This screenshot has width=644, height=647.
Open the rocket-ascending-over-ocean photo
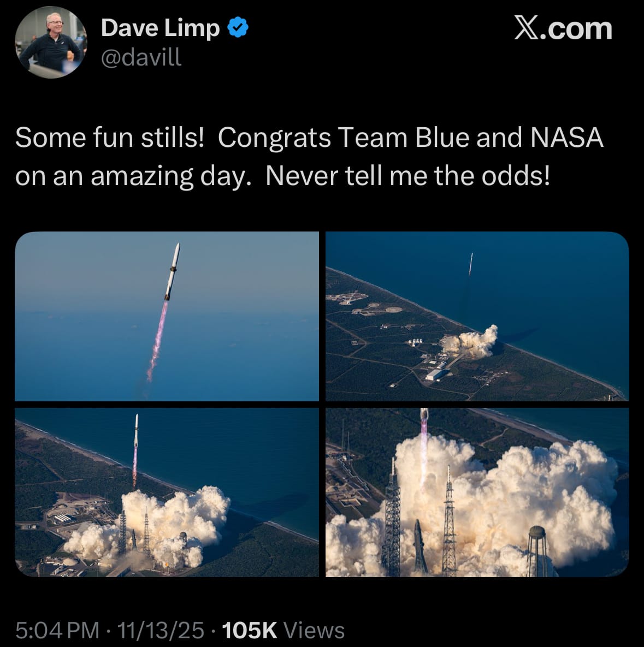[x=167, y=316]
